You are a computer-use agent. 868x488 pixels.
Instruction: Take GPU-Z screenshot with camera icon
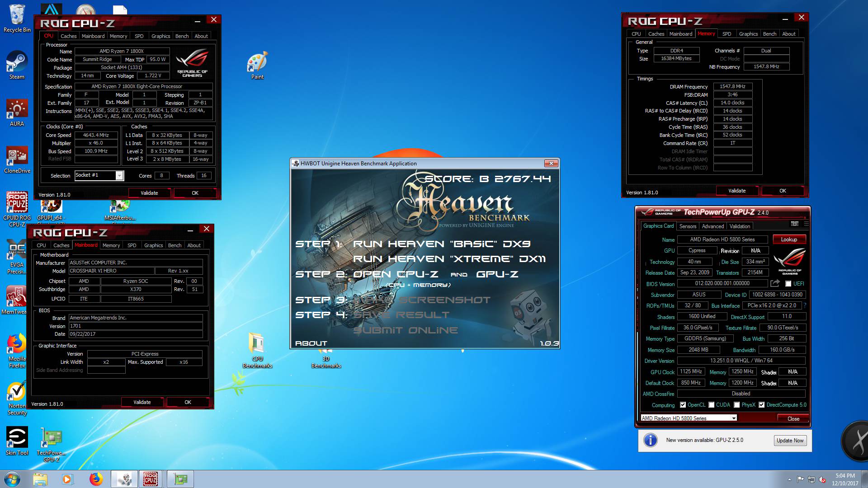pyautogui.click(x=794, y=224)
